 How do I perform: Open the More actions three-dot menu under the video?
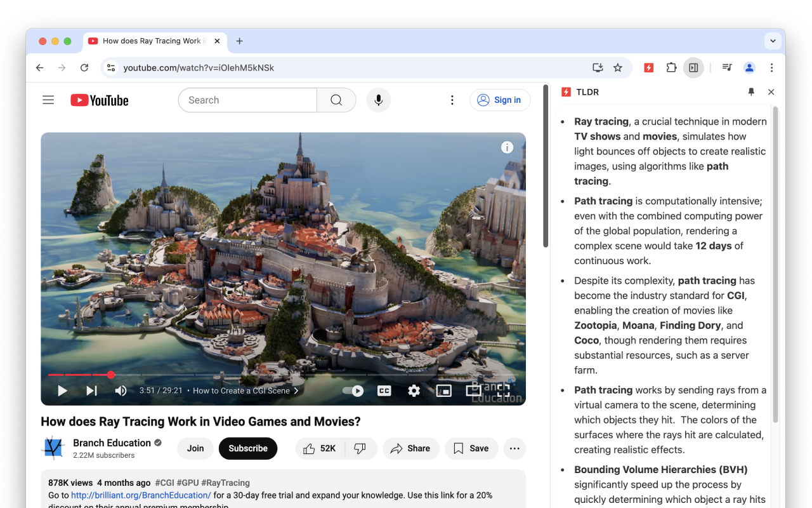tap(514, 448)
